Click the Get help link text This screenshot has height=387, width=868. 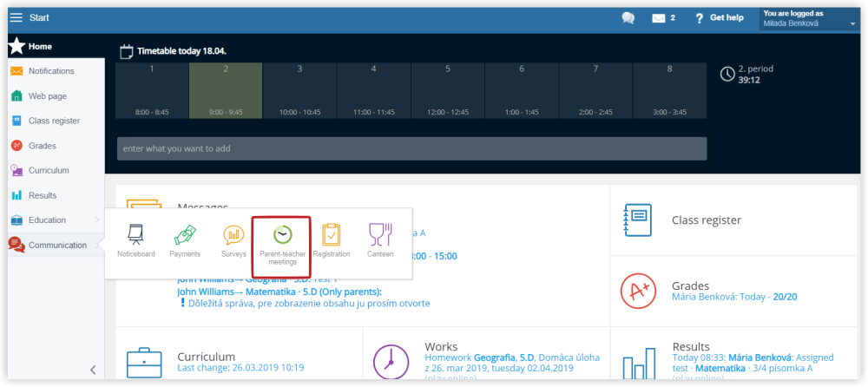pyautogui.click(x=727, y=17)
